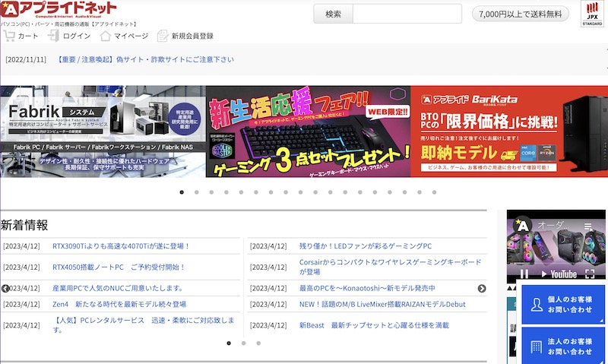608x364 pixels.
Task: Select first news pagination dot
Action: pos(229,343)
